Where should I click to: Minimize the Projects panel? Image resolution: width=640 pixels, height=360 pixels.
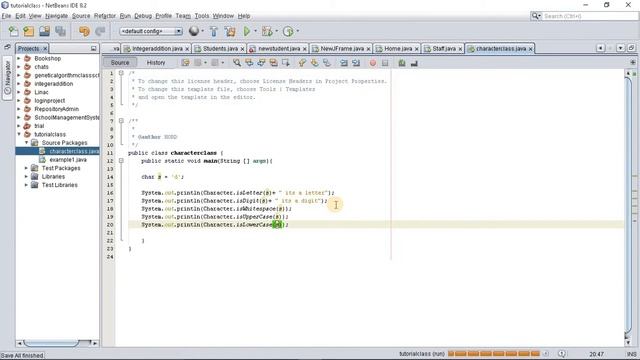point(93,48)
